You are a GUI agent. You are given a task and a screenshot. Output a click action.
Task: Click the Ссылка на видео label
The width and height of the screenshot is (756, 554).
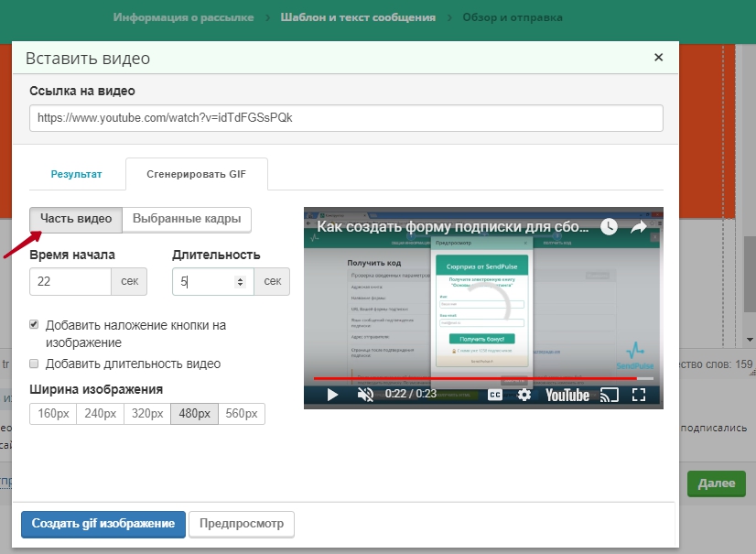[82, 91]
